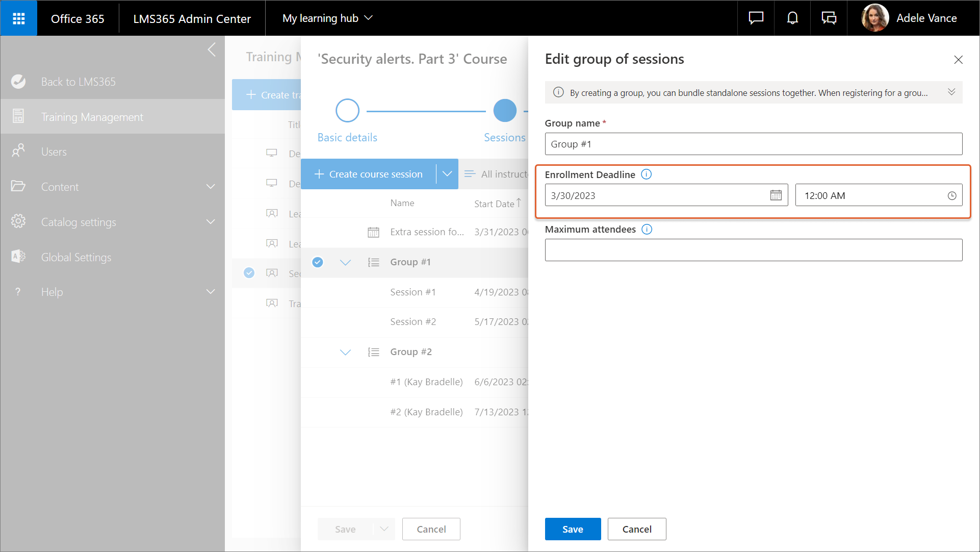
Task: Open Global Settings menu item
Action: point(76,258)
